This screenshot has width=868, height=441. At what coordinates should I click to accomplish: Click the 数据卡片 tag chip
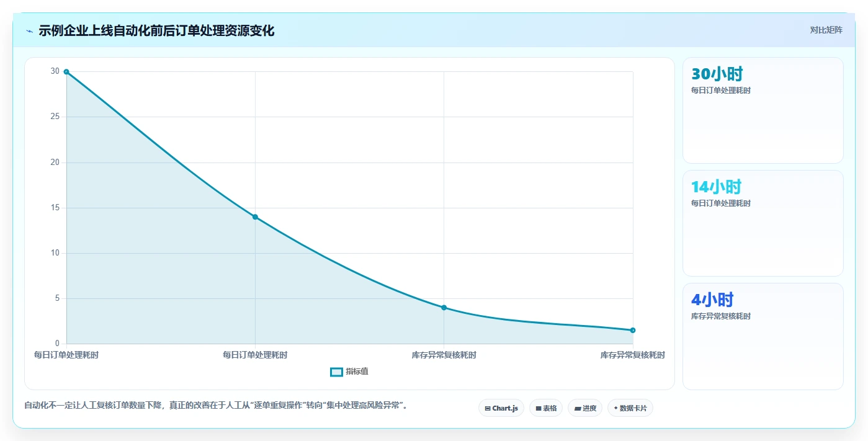(x=630, y=408)
